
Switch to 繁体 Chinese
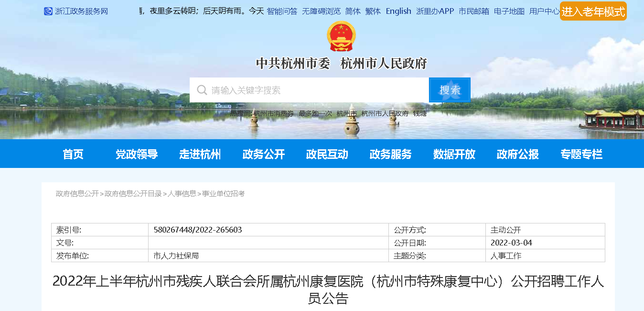(x=373, y=11)
